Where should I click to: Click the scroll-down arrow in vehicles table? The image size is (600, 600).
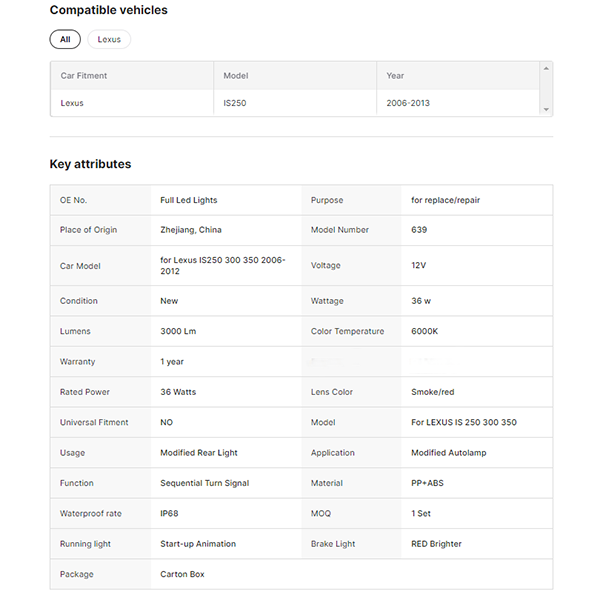coord(546,109)
